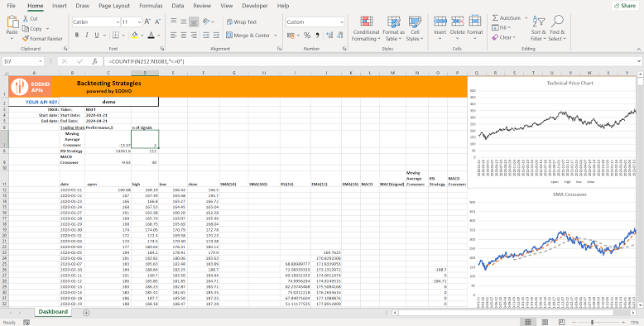Click into the formula bar COUNTIF text
Viewport: 644px width, 326px height.
(x=146, y=61)
